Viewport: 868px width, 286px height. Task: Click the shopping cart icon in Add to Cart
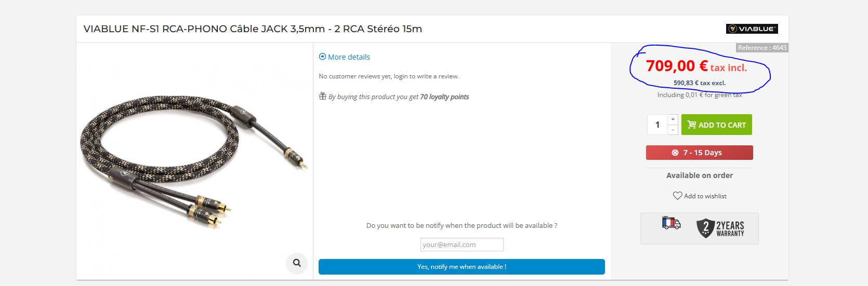[x=691, y=125]
